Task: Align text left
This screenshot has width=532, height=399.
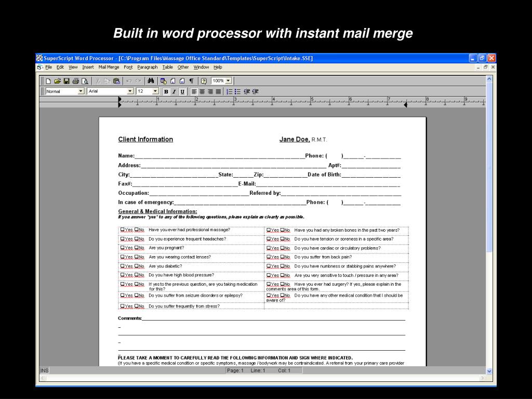Action: click(194, 91)
